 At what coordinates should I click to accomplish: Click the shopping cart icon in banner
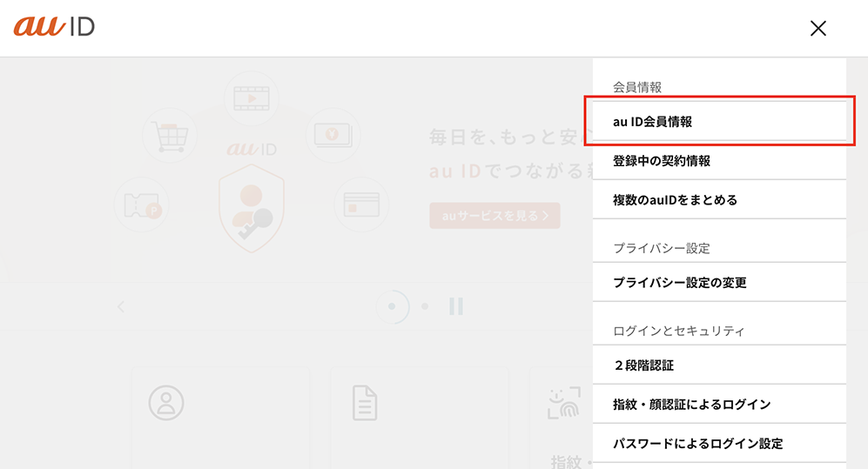(170, 136)
